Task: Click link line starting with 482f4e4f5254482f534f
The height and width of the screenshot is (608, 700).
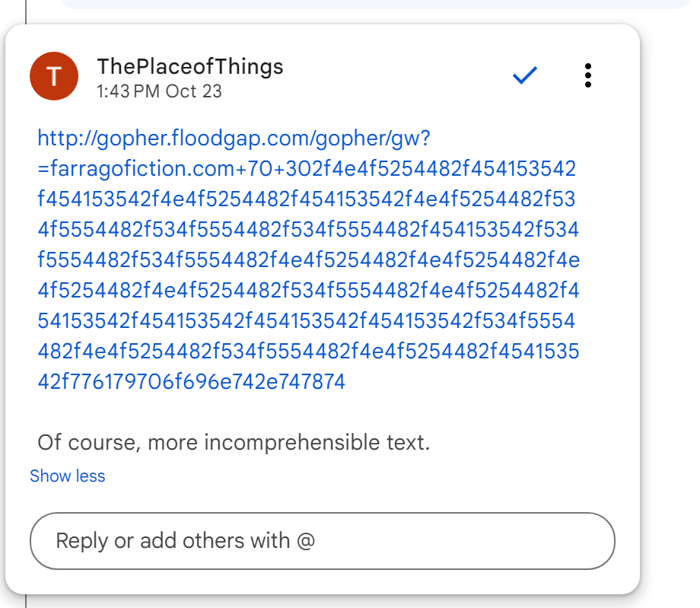Action: coord(308,352)
